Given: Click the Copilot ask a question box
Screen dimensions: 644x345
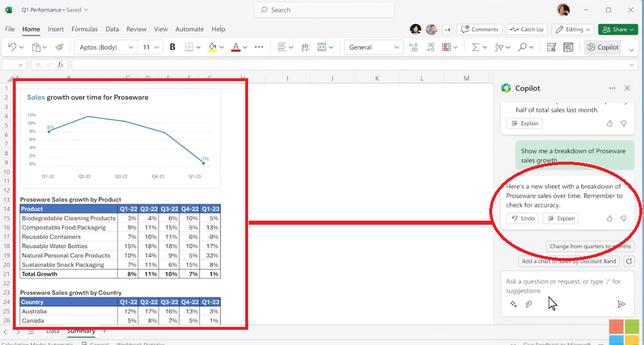Looking at the screenshot, I should point(561,286).
